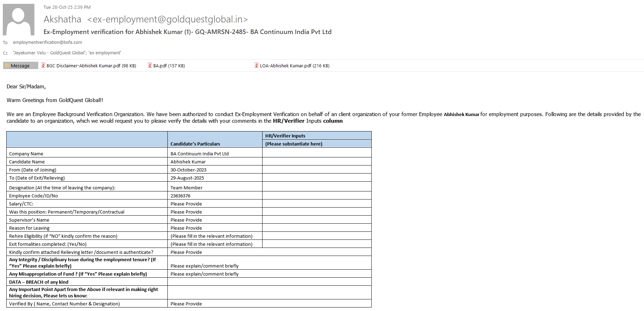Click Cc recipient 'Jayakumar Velu - GoldQuest Global'
This screenshot has height=311, width=644.
tap(49, 53)
